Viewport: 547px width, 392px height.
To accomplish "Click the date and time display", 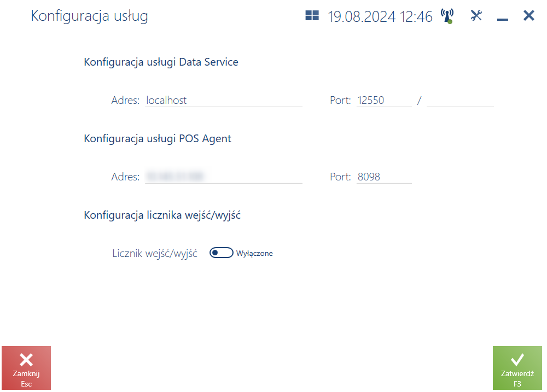I will point(380,16).
